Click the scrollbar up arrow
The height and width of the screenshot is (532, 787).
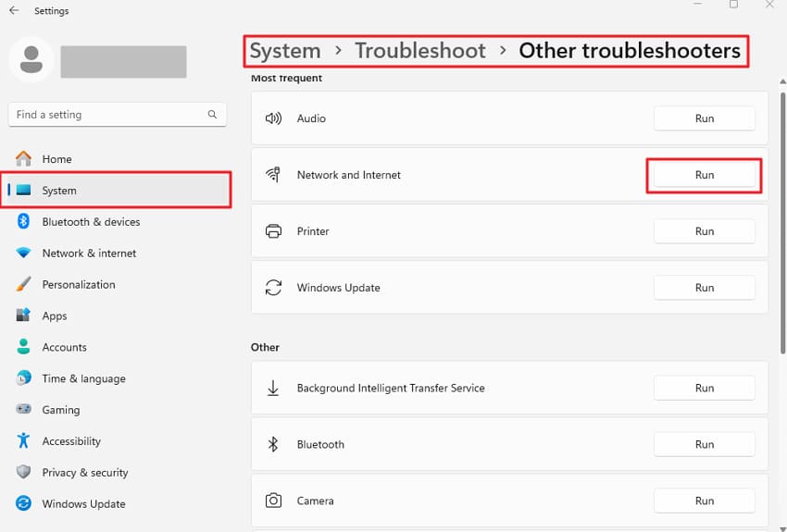click(x=782, y=81)
